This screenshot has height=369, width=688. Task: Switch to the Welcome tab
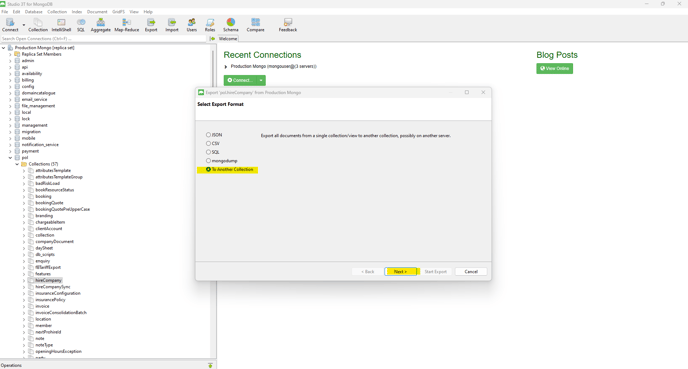point(228,39)
